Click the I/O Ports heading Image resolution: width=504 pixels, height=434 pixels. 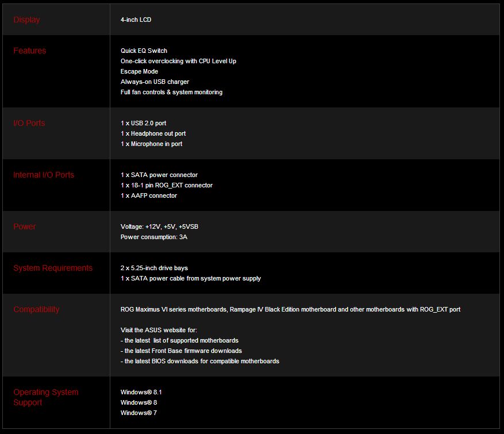coord(29,123)
